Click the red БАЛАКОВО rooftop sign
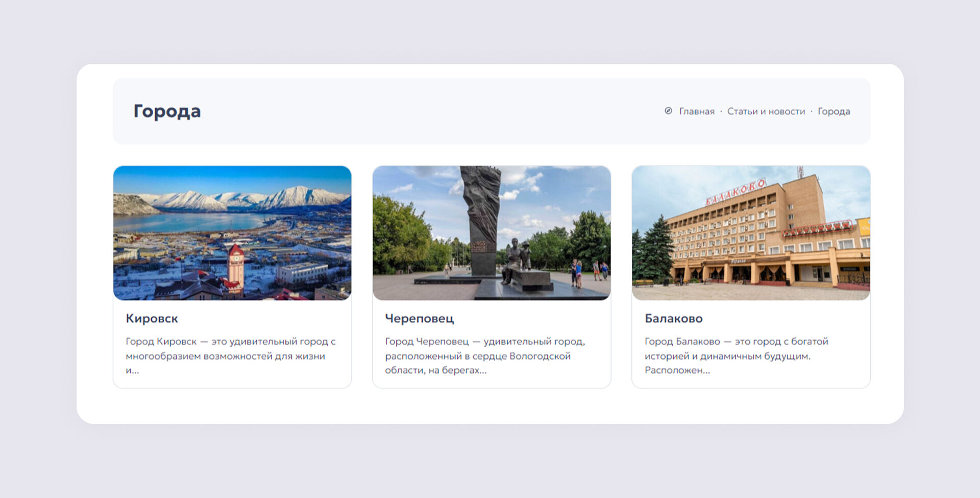 point(736,192)
